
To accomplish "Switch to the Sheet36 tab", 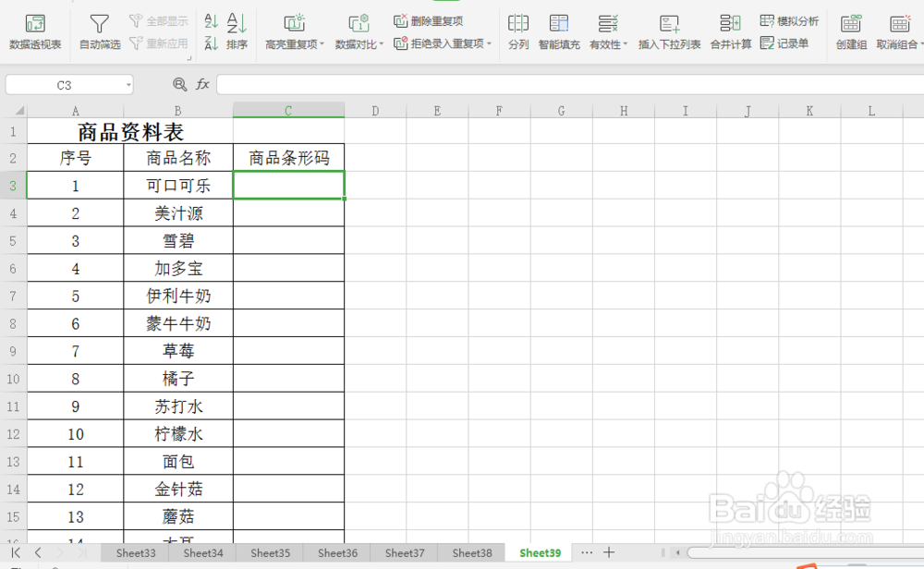I will pyautogui.click(x=336, y=552).
